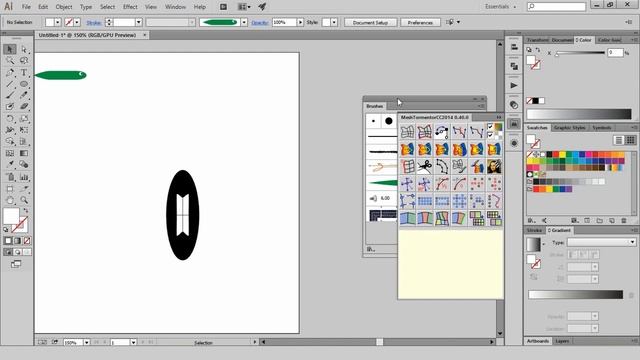This screenshot has width=640, height=360.
Task: Open stroke weight dropdown
Action: [x=139, y=22]
